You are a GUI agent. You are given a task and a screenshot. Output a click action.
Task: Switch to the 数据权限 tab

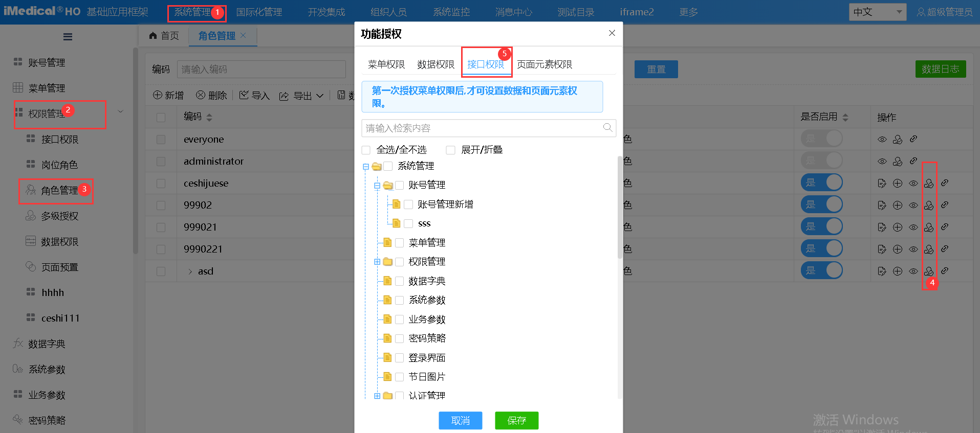(435, 64)
